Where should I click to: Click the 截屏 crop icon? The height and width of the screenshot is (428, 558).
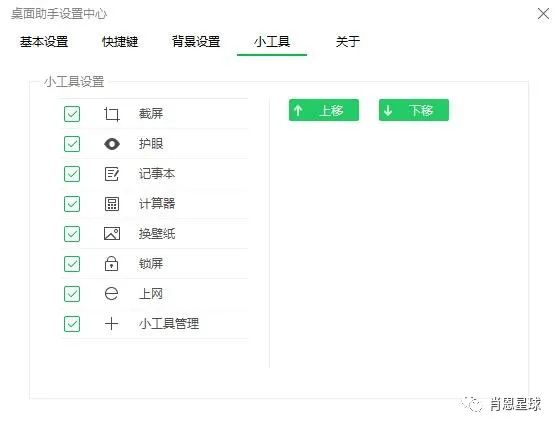point(112,114)
